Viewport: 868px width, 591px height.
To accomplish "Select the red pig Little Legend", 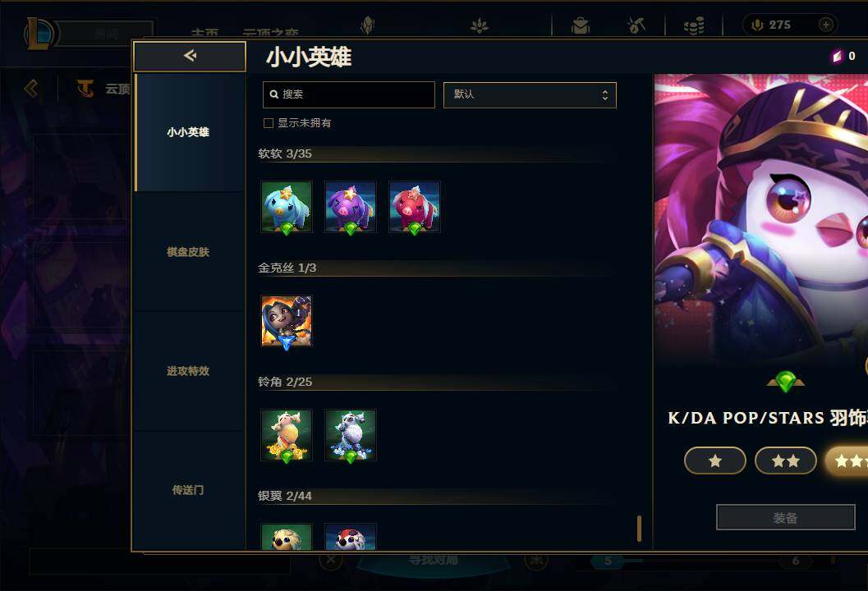I will 415,207.
